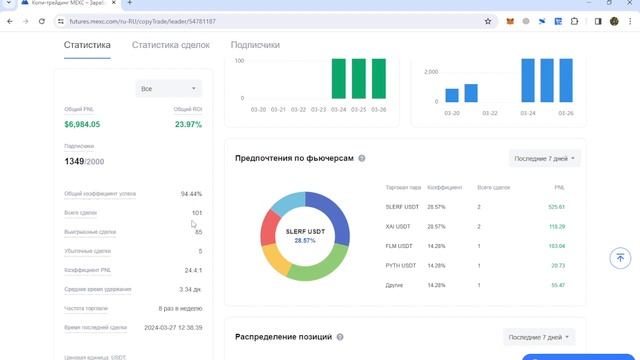
Task: Click the XAI USDT table row
Action: [x=475, y=227]
